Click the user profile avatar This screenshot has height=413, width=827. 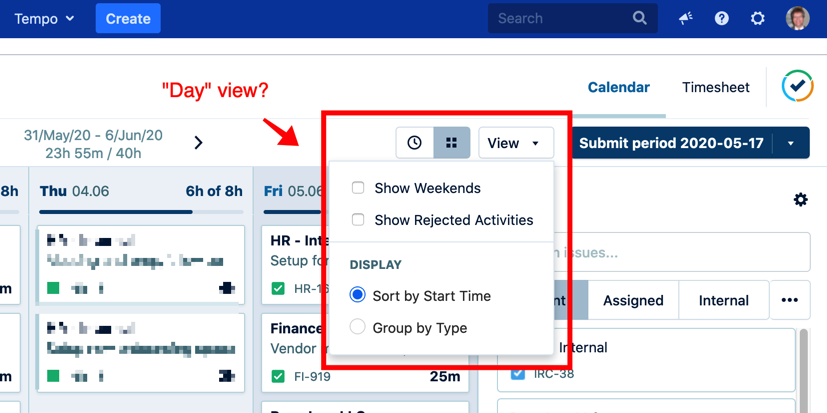click(797, 18)
